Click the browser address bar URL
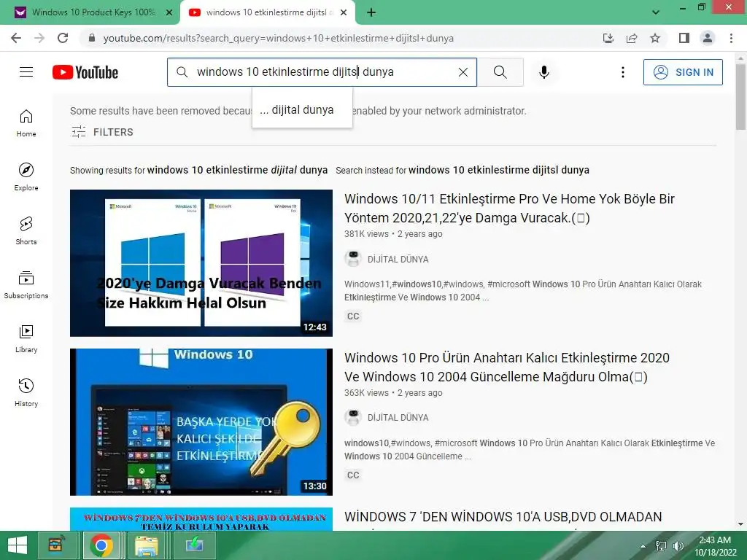The image size is (747, 560). point(278,38)
